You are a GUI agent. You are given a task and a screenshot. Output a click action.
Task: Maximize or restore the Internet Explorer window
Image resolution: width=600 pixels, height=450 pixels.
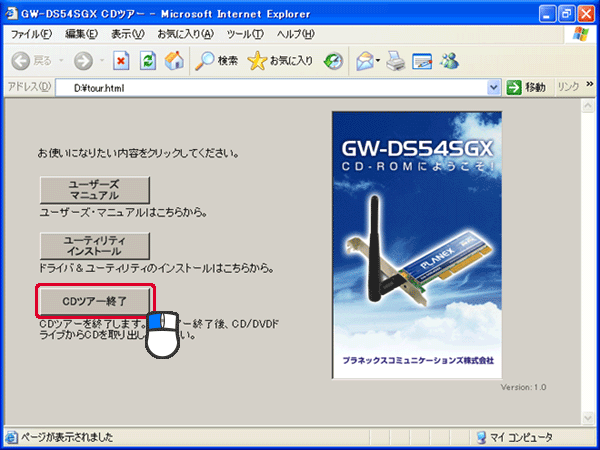point(566,14)
